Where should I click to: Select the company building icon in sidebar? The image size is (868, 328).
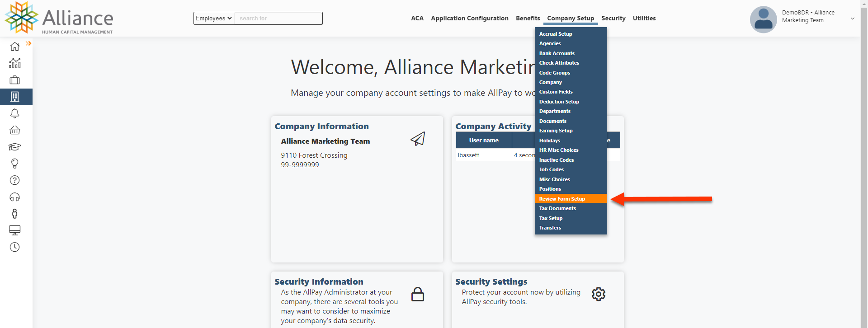click(14, 97)
